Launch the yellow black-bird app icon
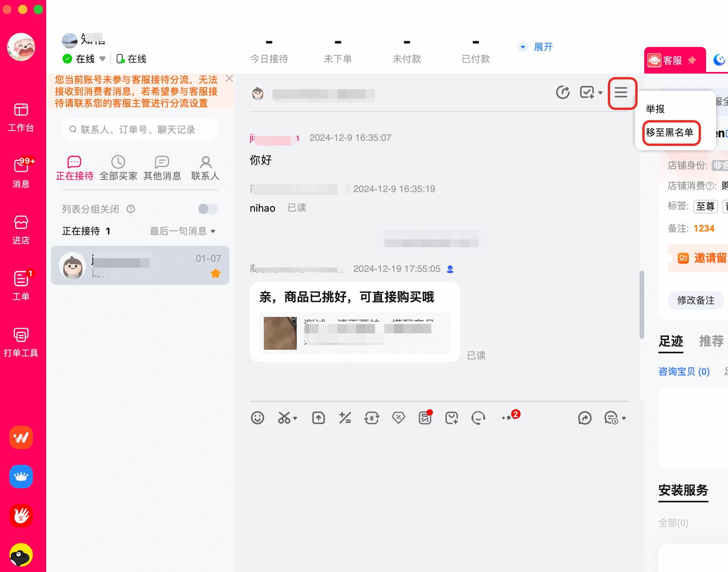The height and width of the screenshot is (572, 728). tap(21, 555)
